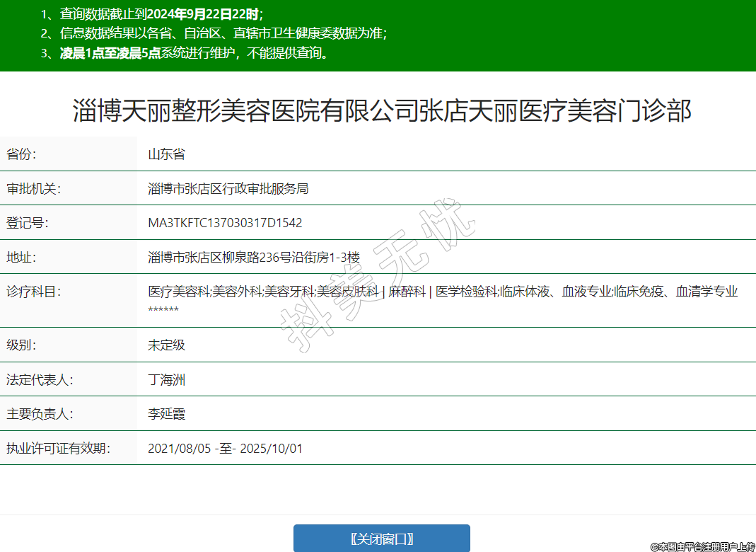Screen dimensions: 756x552
Task: Click the 诊疗科目 row label
Action: point(34,292)
